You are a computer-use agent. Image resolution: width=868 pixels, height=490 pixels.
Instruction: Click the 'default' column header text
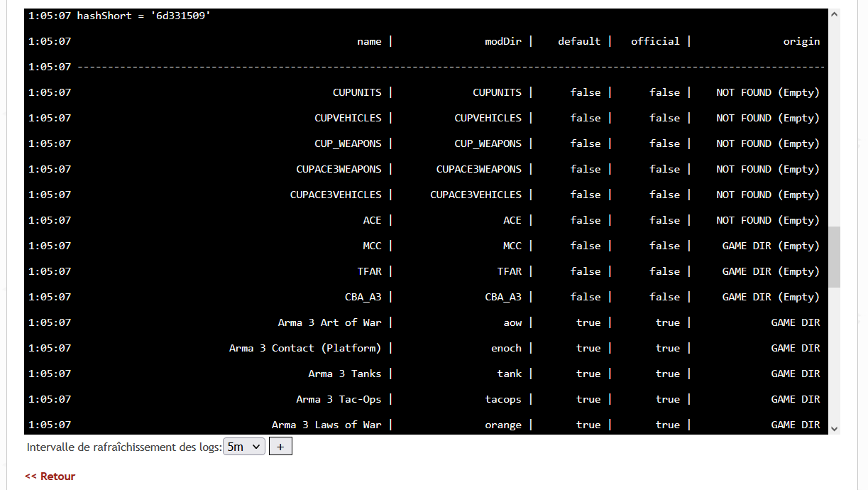pos(579,41)
